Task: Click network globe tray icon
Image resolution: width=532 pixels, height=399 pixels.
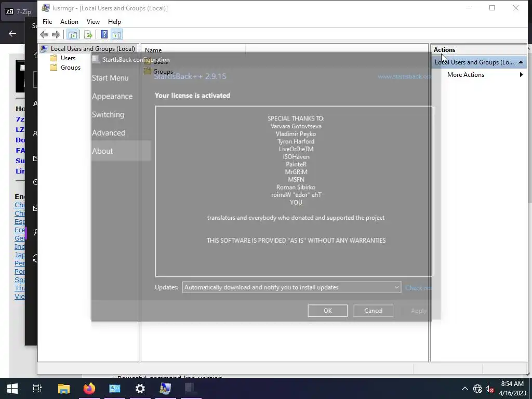Action: tap(477, 389)
